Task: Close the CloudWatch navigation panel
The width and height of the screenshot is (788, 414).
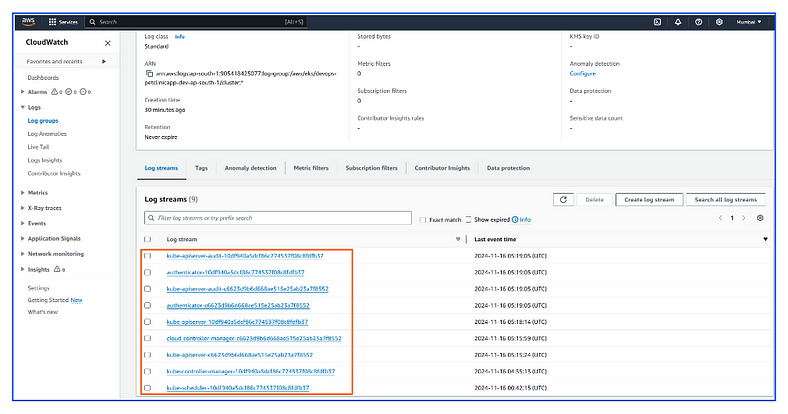Action: point(108,43)
